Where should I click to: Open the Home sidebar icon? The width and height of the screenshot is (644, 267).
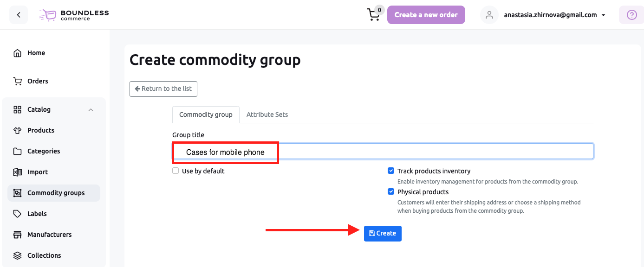coord(18,53)
